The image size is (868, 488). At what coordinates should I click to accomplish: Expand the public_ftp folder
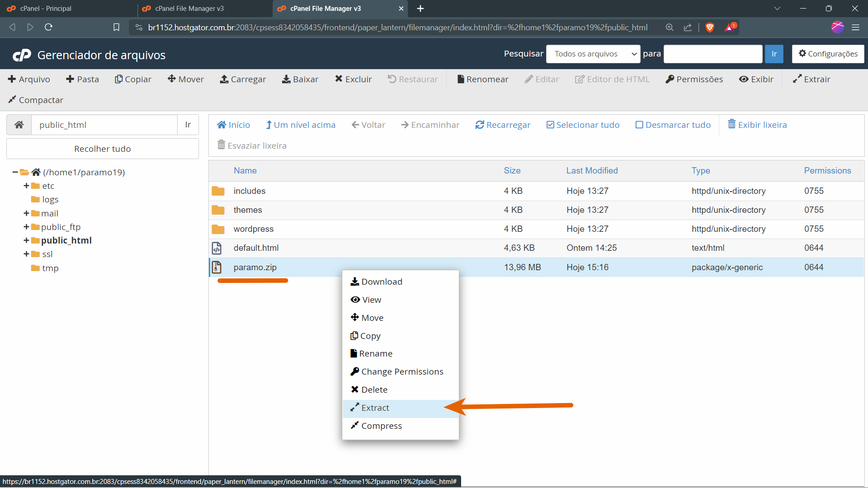click(26, 227)
